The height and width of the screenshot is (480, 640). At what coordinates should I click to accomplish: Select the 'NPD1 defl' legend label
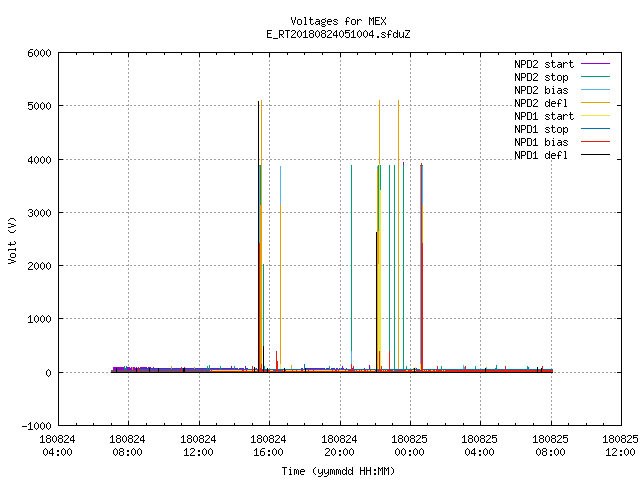(541, 156)
